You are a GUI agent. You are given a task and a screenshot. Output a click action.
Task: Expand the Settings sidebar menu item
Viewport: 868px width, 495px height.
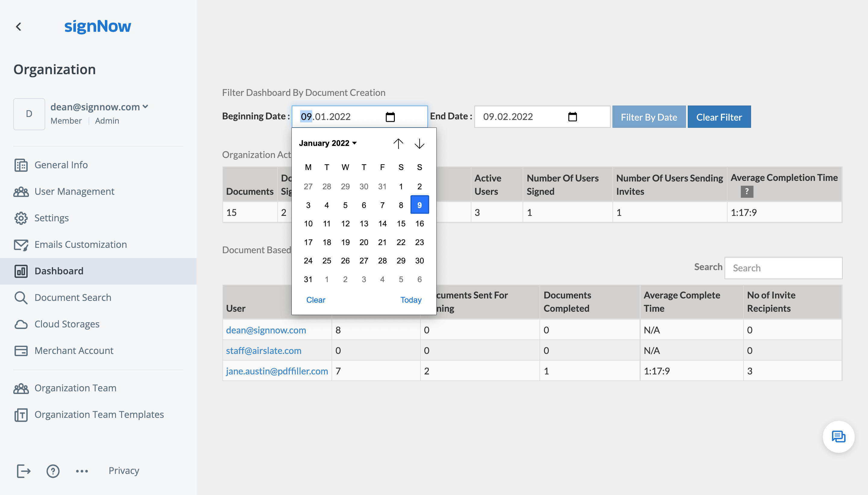51,218
